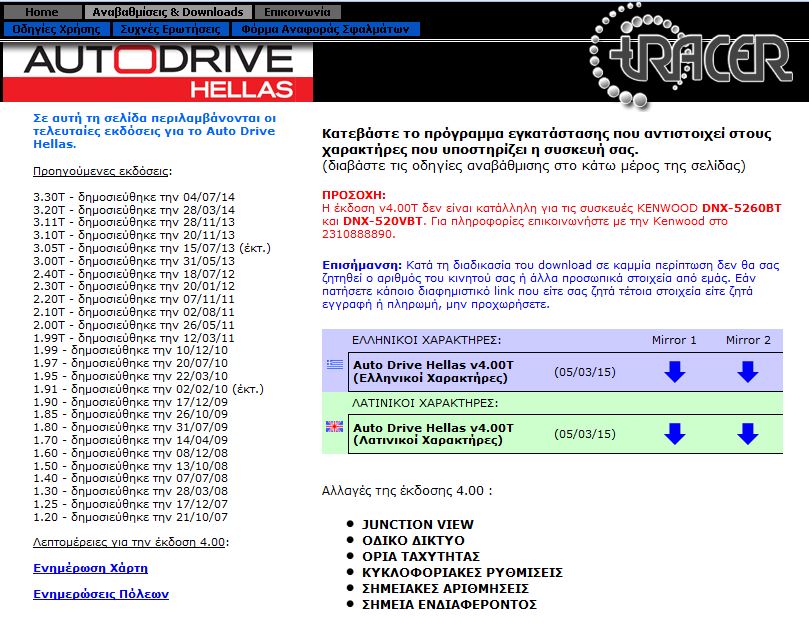This screenshot has width=809, height=623.
Task: Click the JUNCTION VIEW bullet item
Action: click(x=418, y=524)
